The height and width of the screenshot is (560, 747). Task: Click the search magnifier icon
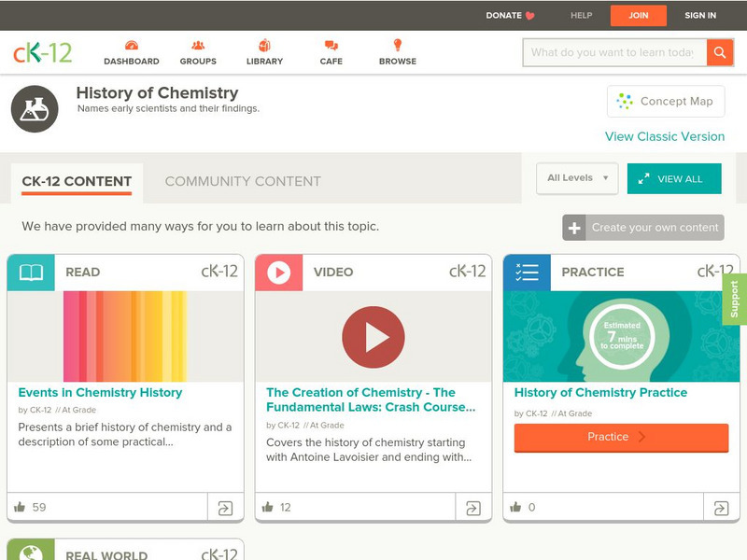pos(719,53)
